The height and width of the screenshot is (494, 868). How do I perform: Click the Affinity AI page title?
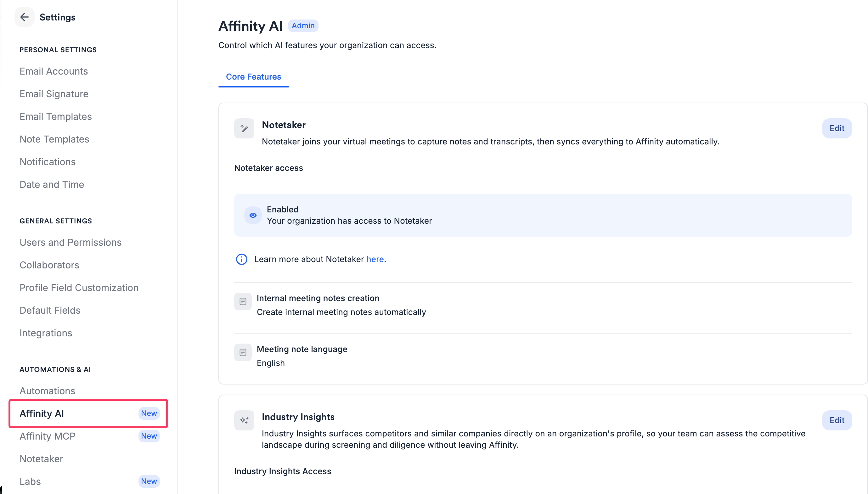(x=251, y=26)
